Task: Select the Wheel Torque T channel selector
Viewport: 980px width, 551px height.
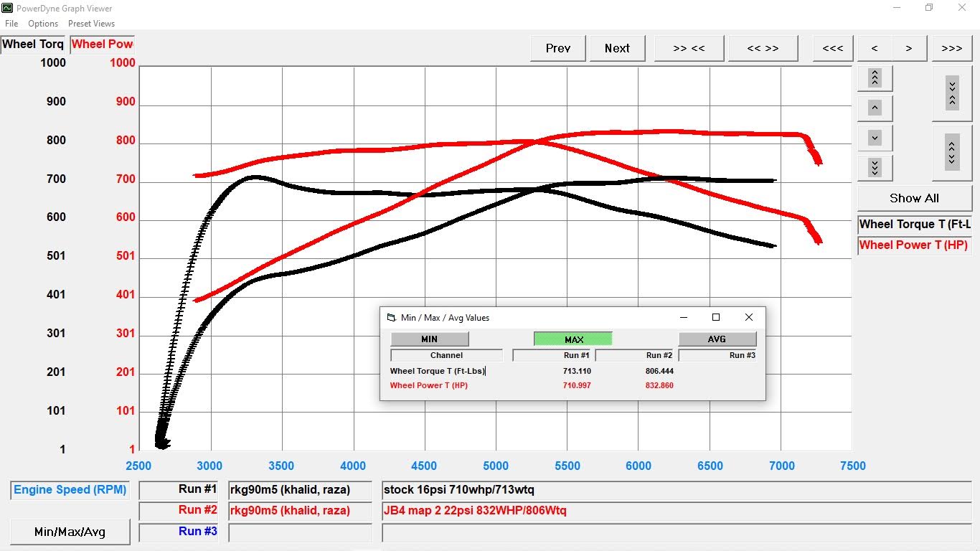Action: pyautogui.click(x=914, y=224)
